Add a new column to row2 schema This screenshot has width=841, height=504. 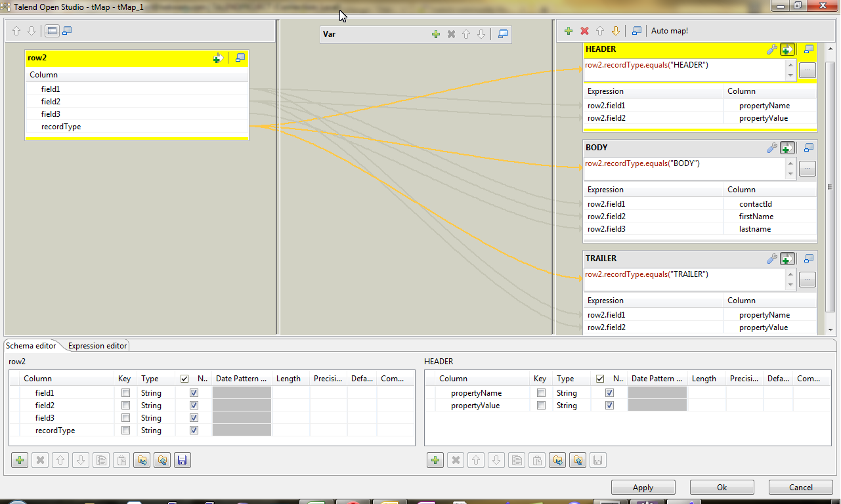[x=19, y=459]
